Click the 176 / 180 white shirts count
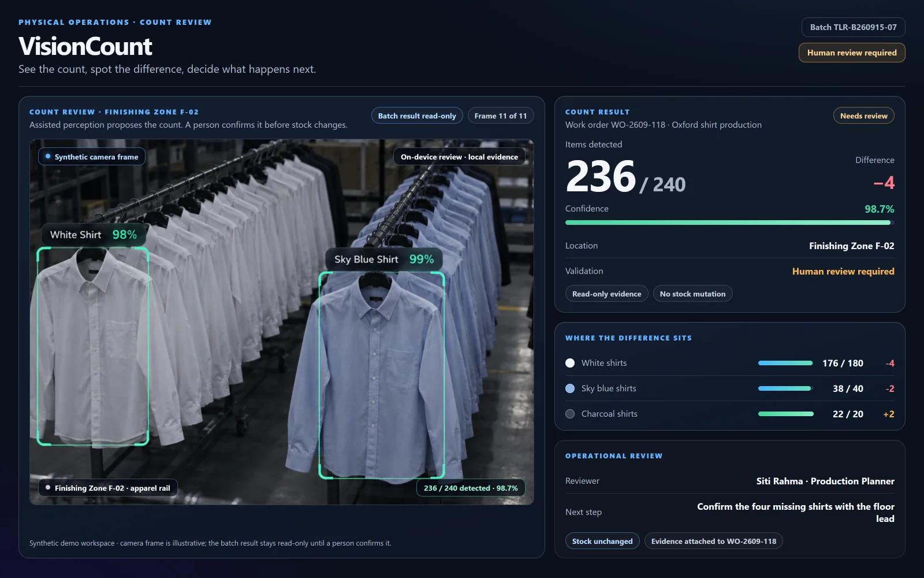Image resolution: width=924 pixels, height=578 pixels. [843, 363]
